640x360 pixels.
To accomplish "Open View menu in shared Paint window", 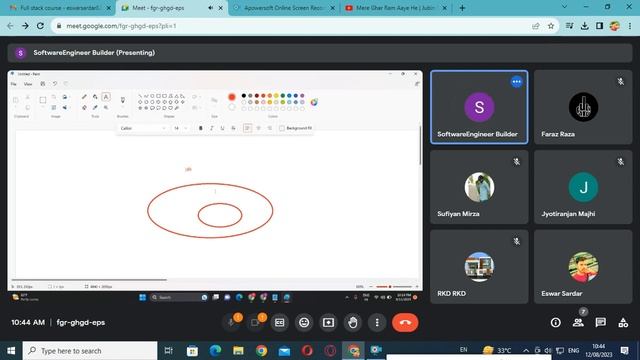I will (x=28, y=84).
